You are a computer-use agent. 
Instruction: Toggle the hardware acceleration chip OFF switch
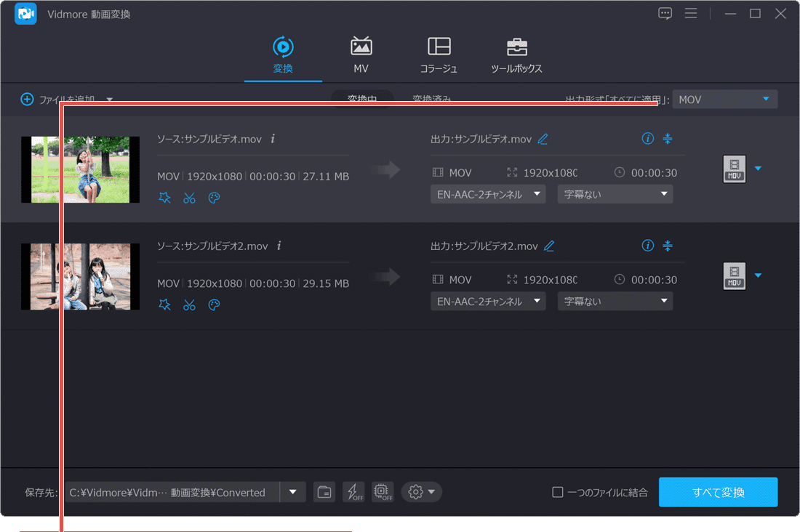coord(383,492)
